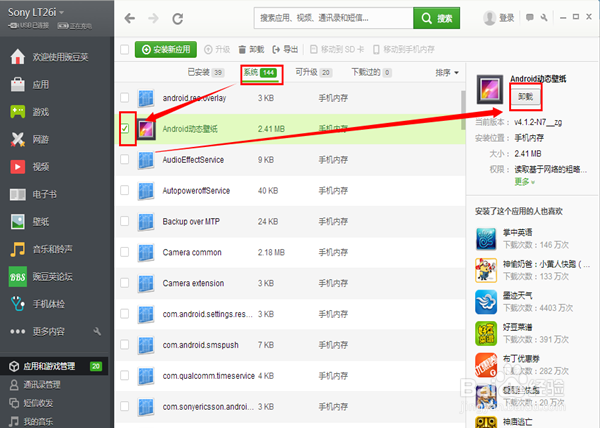The image size is (600, 428).
Task: Switch to the 已安装 39 tab
Action: coord(205,72)
